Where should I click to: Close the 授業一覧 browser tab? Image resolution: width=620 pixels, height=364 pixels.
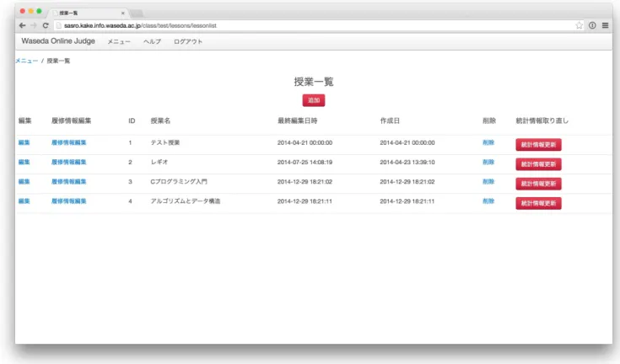click(x=122, y=13)
